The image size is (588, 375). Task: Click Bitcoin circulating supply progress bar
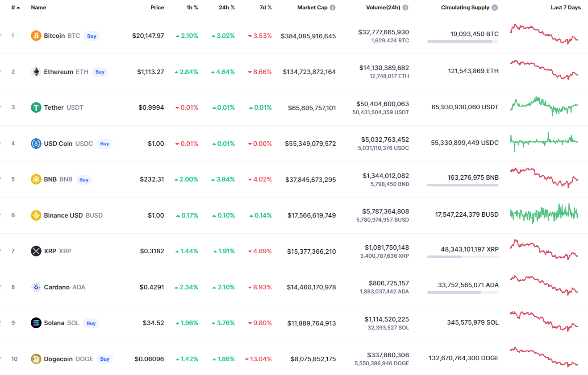(x=463, y=41)
